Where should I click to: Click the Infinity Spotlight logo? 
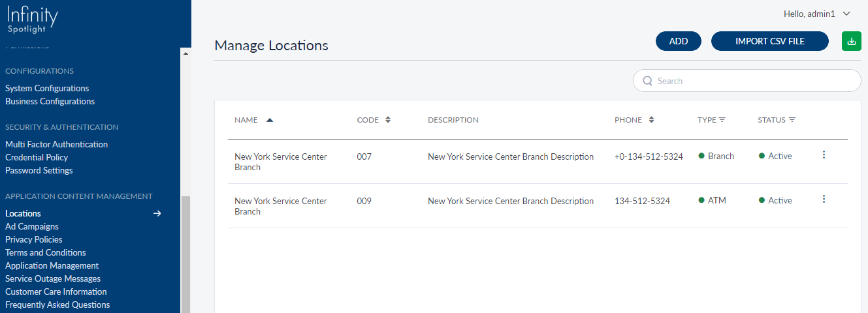tap(33, 20)
